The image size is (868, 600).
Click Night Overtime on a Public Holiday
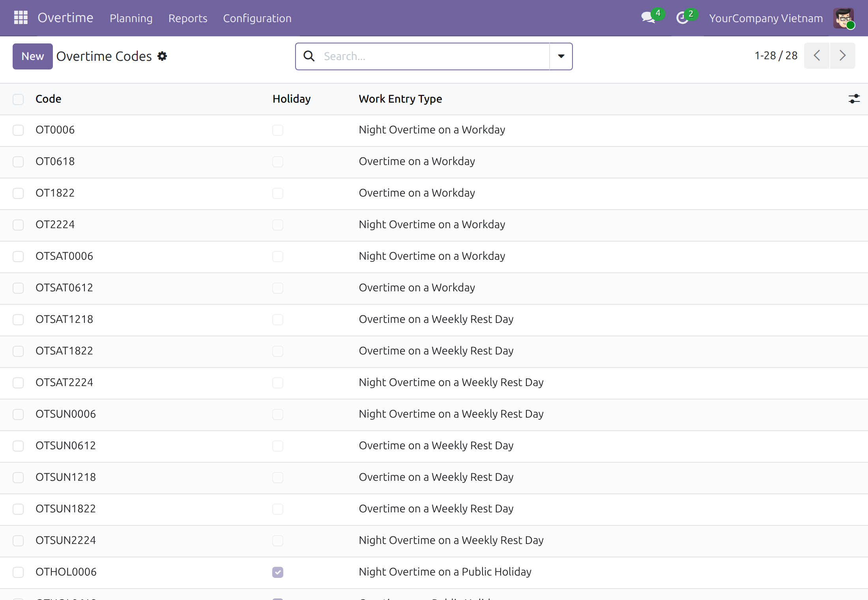(445, 572)
